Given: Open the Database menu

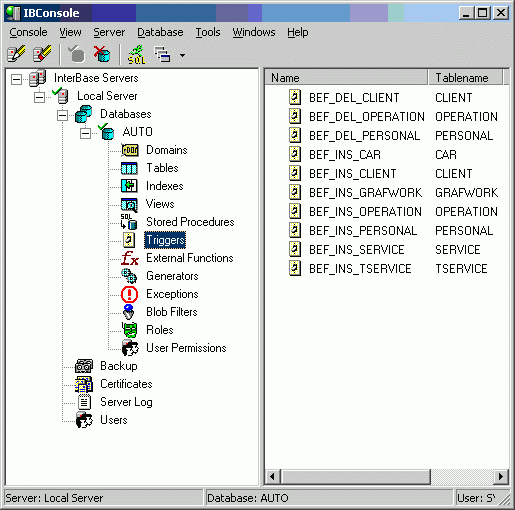Looking at the screenshot, I should tap(160, 32).
